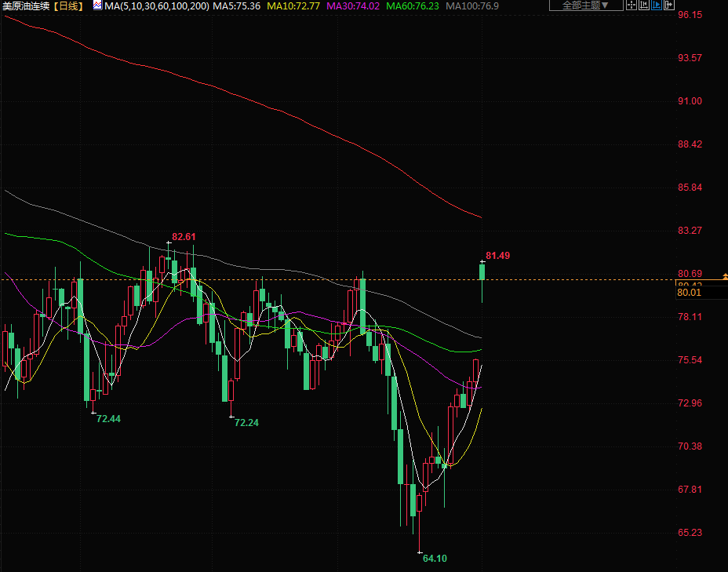
Task: Click the 72.24 low price marker
Action: [246, 422]
